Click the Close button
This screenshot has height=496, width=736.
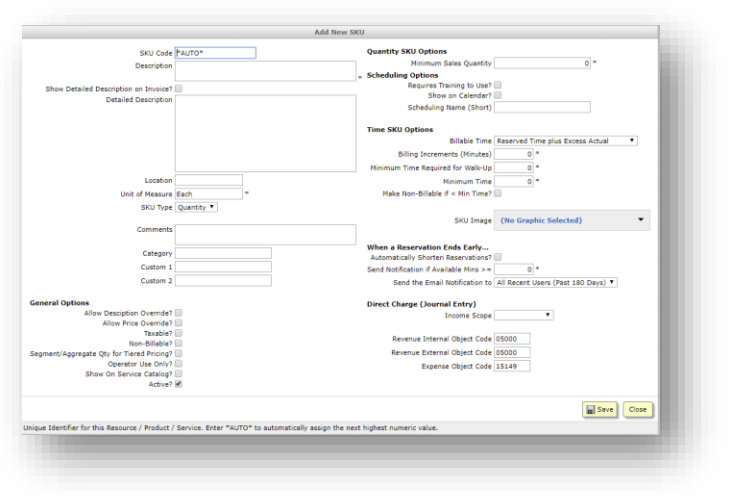point(637,410)
